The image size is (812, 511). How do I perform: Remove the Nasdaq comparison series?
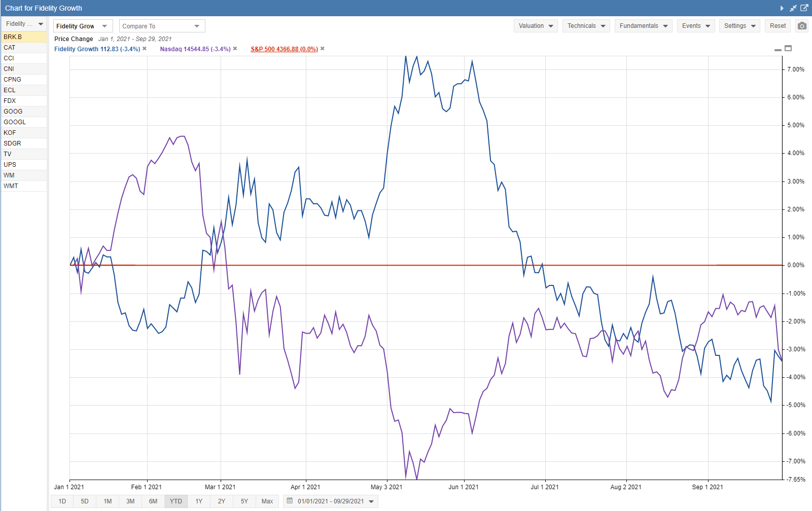(x=235, y=49)
